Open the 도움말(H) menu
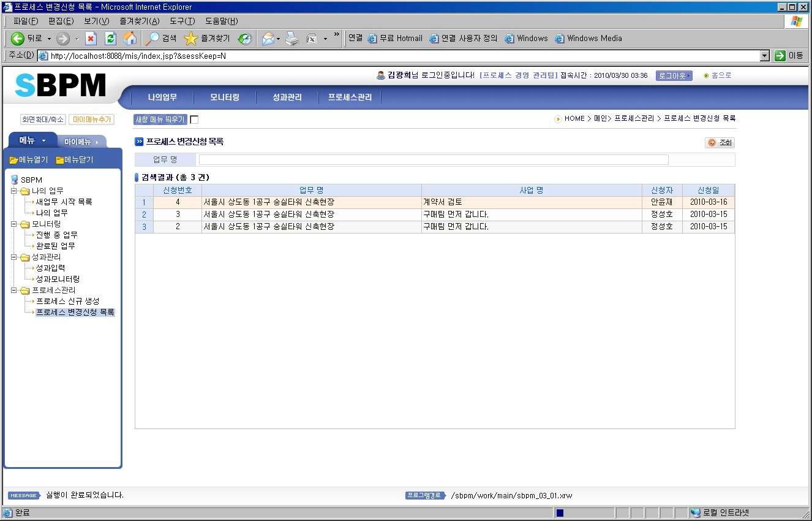812x521 pixels. click(x=221, y=21)
